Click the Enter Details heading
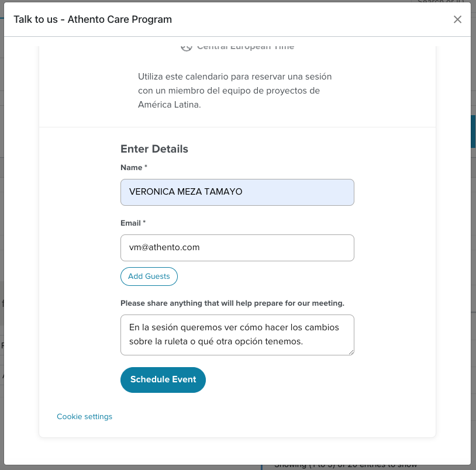This screenshot has width=476, height=470. point(154,149)
